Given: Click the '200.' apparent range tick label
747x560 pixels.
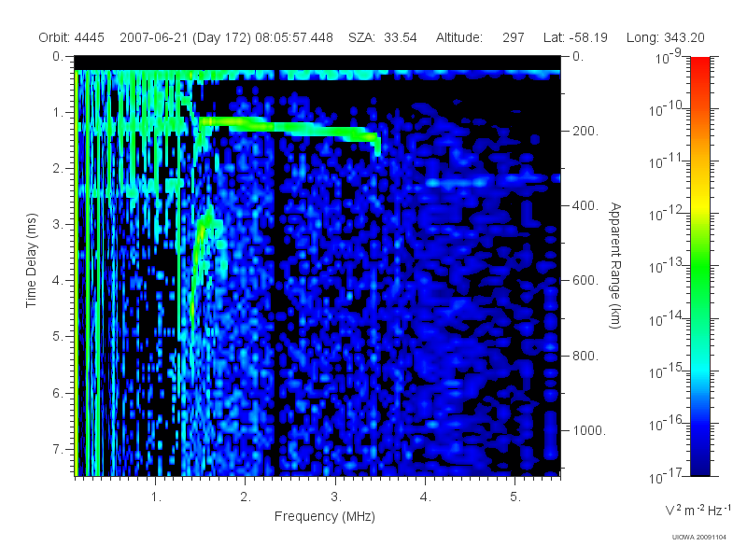Looking at the screenshot, I should tap(585, 131).
